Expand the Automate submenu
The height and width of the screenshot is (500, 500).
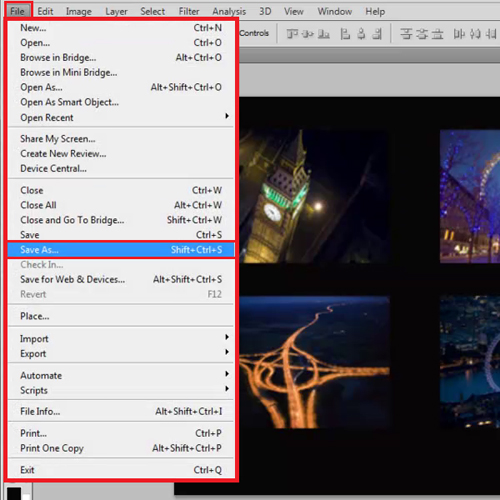click(x=120, y=375)
